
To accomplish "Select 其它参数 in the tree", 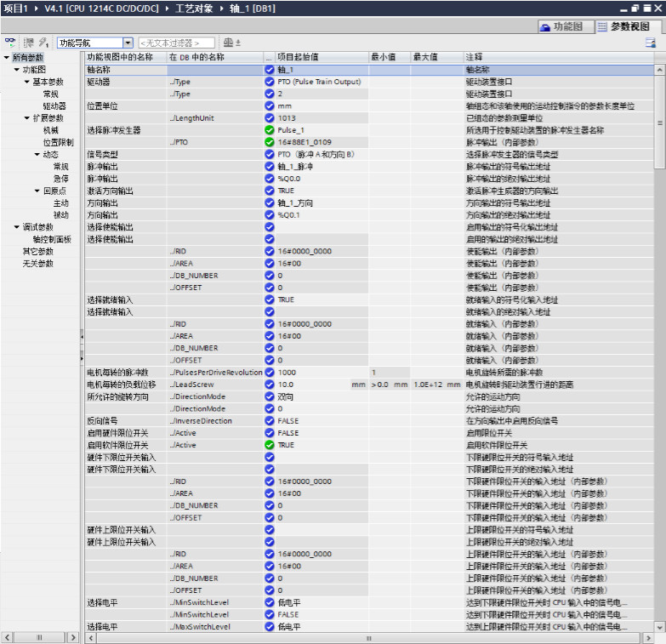I will (x=37, y=252).
